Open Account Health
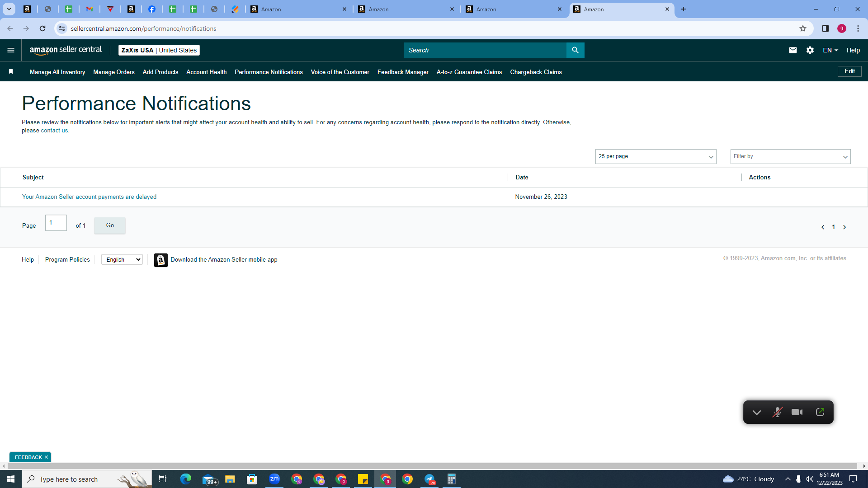 207,72
